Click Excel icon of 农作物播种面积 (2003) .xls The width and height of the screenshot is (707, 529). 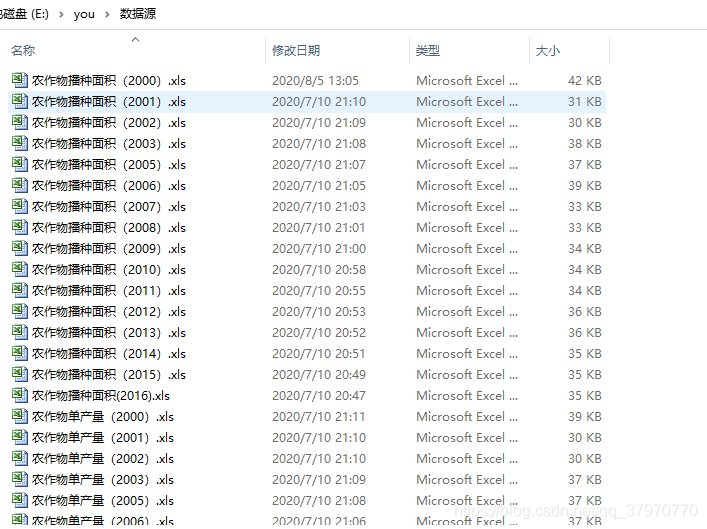(19, 143)
